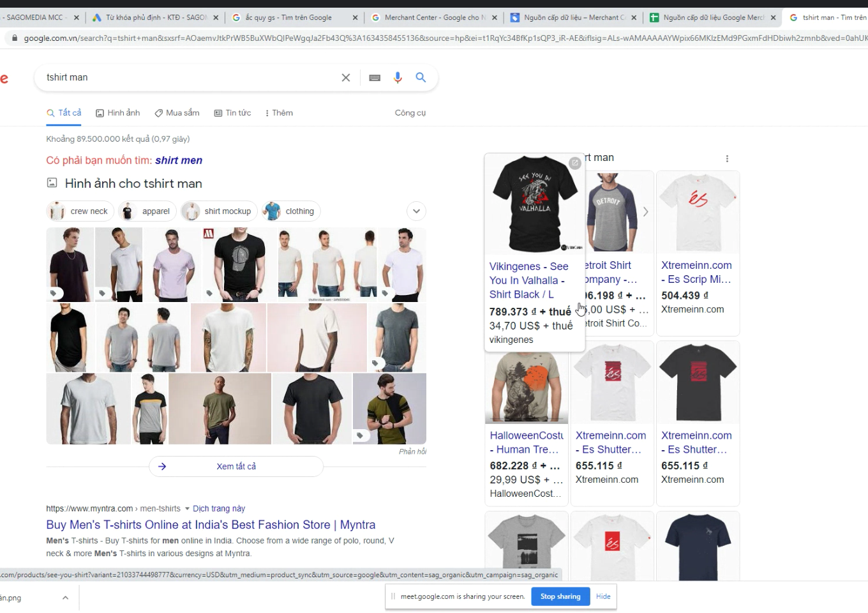Click the Halloween orange moon t-shirt image
The height and width of the screenshot is (613, 868).
coord(527,387)
